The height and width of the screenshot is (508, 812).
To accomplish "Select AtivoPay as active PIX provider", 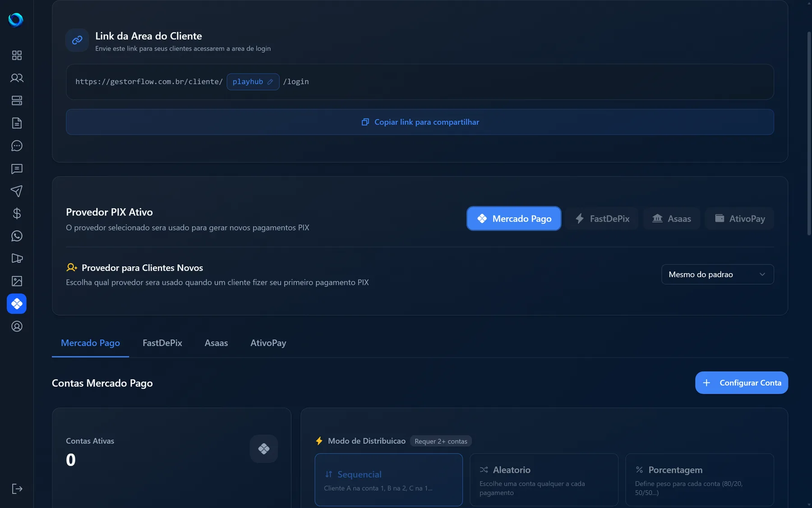I will [x=739, y=219].
